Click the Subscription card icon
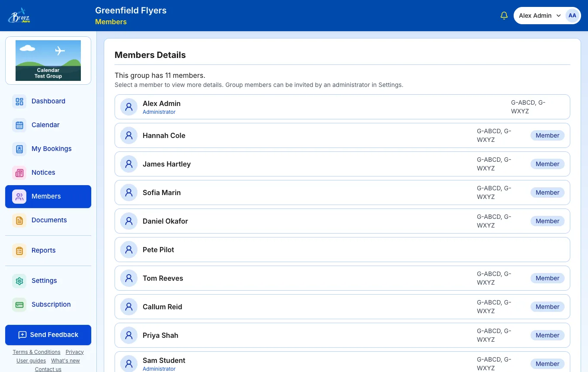This screenshot has height=372, width=588. click(19, 305)
